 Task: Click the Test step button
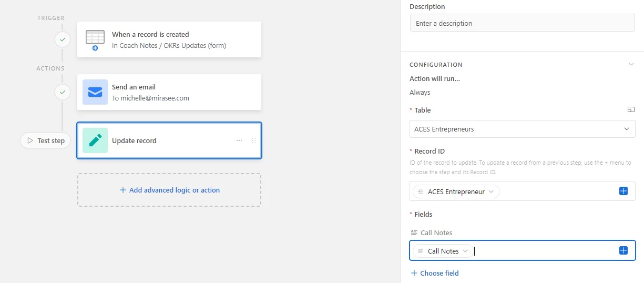click(46, 140)
